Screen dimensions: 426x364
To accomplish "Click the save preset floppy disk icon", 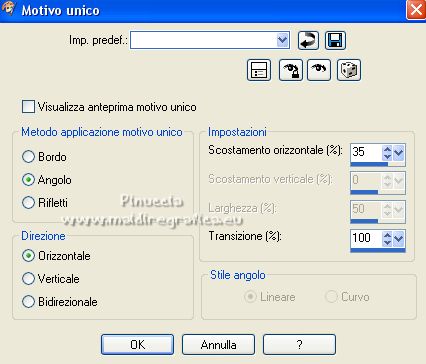I will (335, 40).
